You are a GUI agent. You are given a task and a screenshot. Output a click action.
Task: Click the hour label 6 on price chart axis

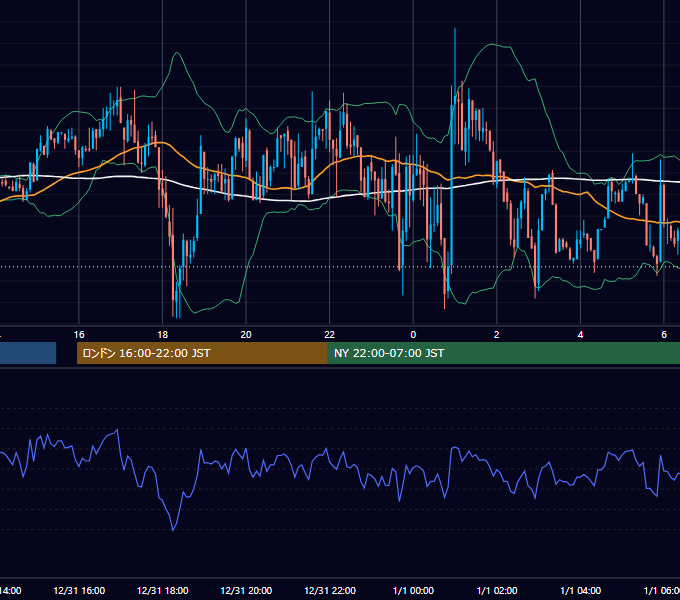[664, 335]
